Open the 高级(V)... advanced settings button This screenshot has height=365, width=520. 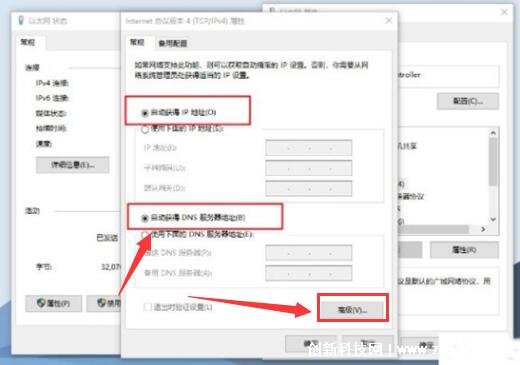[x=352, y=310]
